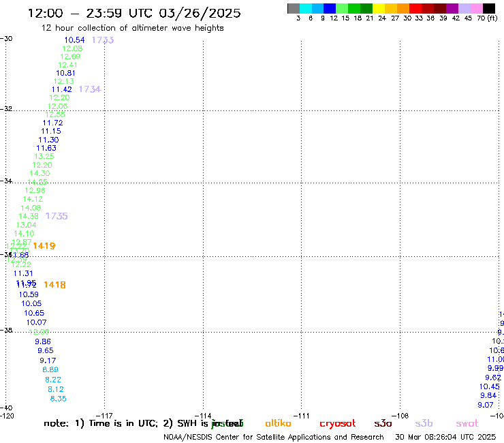Click the wave height value 12.69
This screenshot has height=443, width=504.
click(69, 57)
